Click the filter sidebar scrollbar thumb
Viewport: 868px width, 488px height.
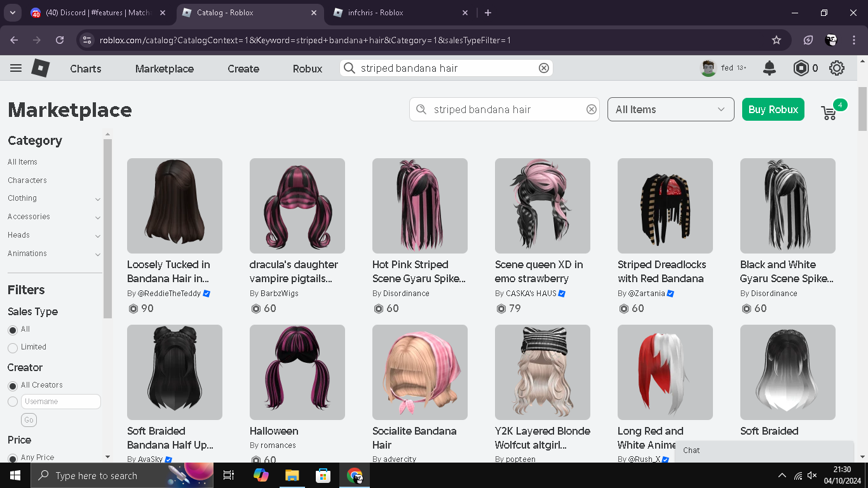pos(107,229)
